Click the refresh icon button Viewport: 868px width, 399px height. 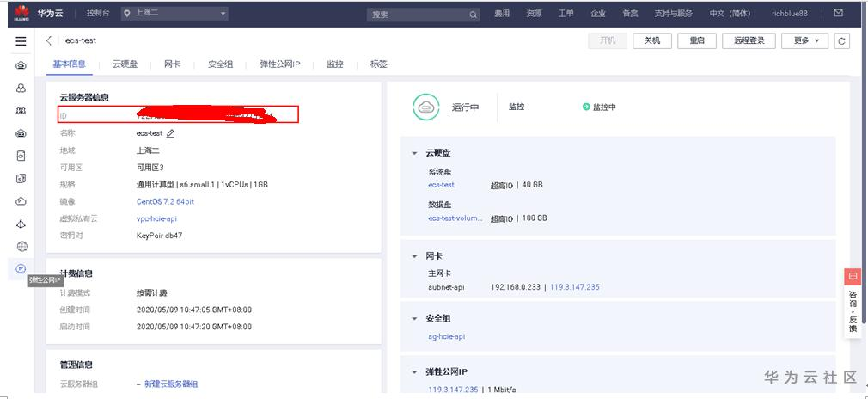point(841,41)
